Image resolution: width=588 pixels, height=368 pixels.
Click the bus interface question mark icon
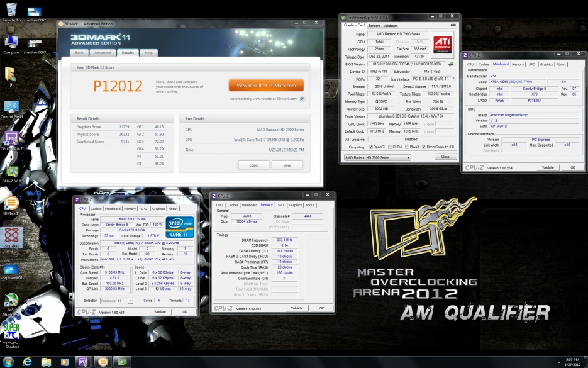click(453, 79)
